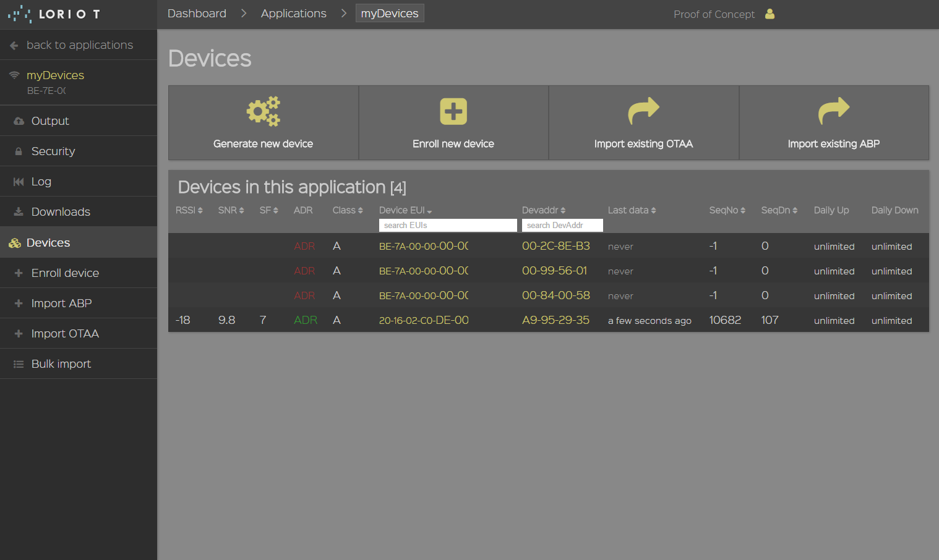This screenshot has height=560, width=939.
Task: Click the back to applications link
Action: point(80,45)
